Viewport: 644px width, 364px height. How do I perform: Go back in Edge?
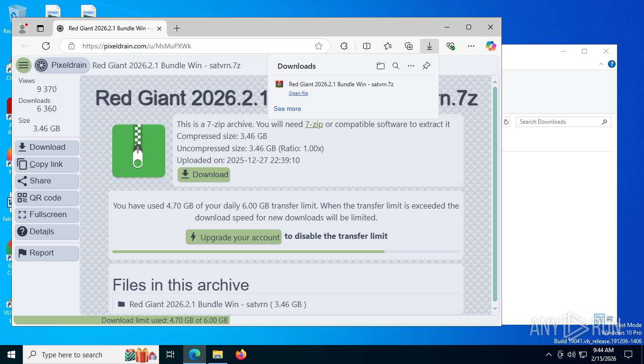point(25,46)
